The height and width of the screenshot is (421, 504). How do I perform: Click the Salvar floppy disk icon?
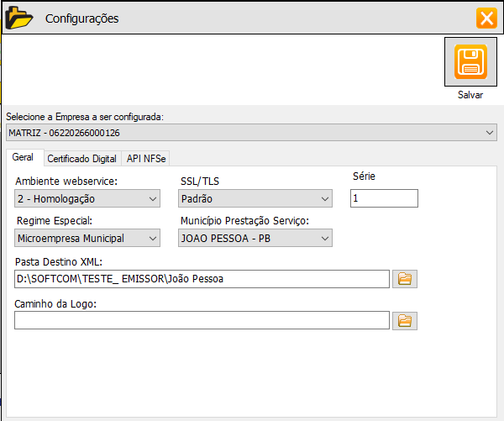pyautogui.click(x=470, y=61)
